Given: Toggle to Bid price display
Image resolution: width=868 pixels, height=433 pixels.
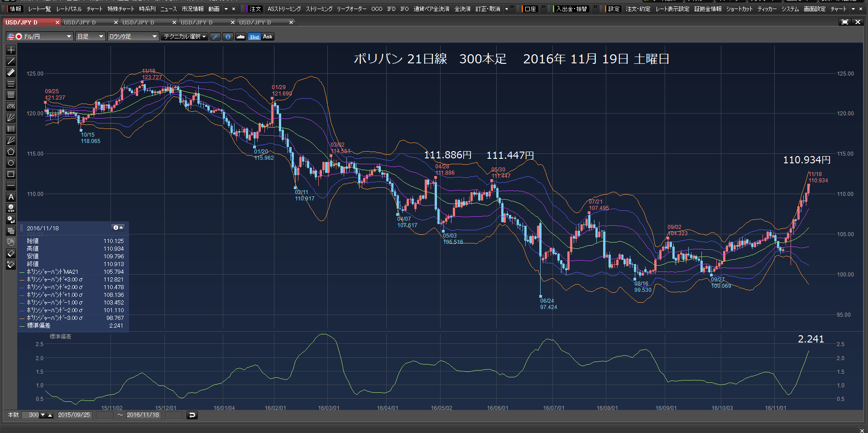Looking at the screenshot, I should click(254, 37).
